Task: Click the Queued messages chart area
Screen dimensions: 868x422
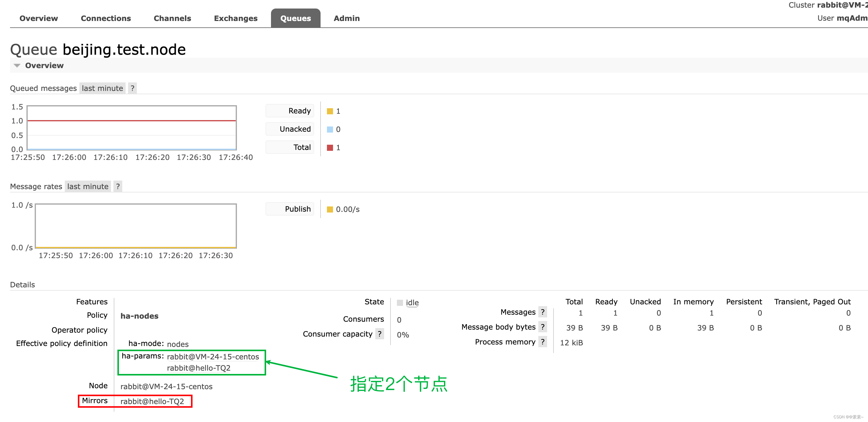Action: 131,128
